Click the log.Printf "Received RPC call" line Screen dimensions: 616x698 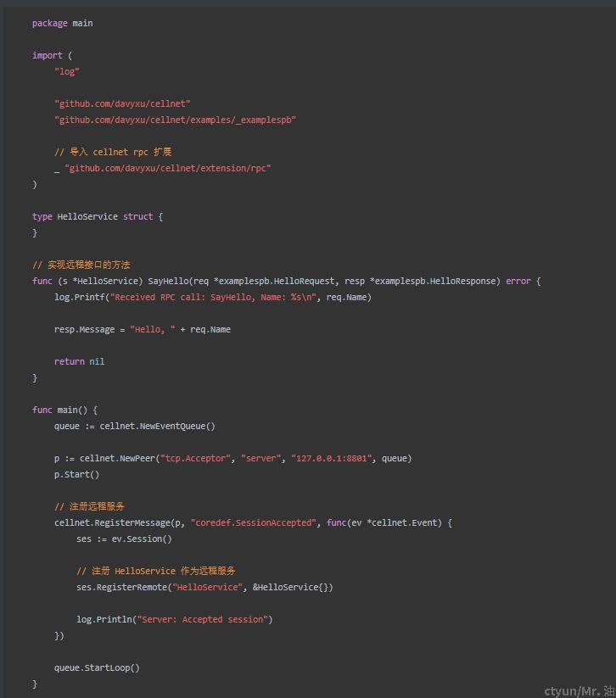213,297
